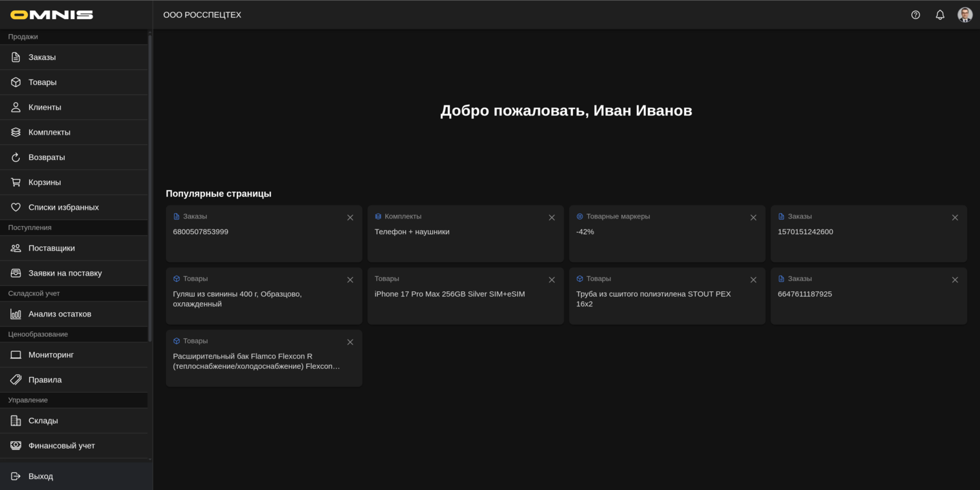Click the Комплекты stacked-layers icon

(15, 132)
